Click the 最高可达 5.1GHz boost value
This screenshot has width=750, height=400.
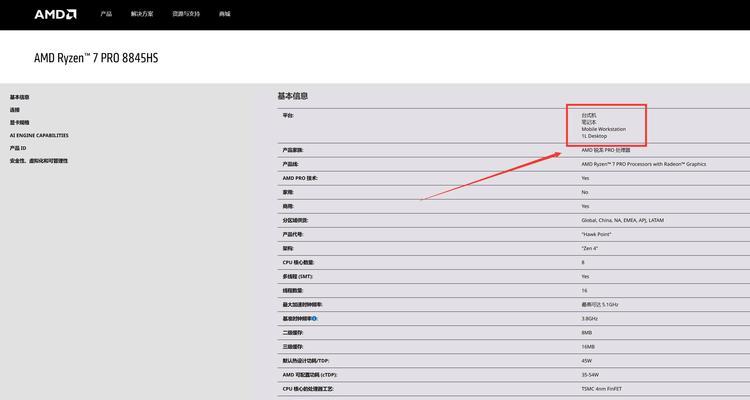coord(600,305)
